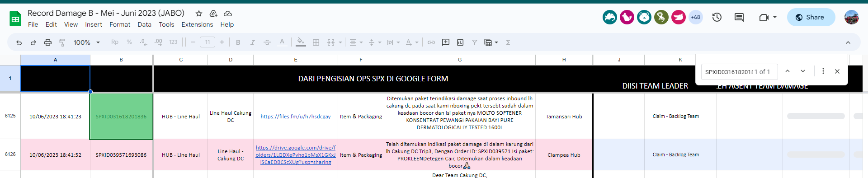
Task: Open more number formats (123)
Action: [173, 42]
